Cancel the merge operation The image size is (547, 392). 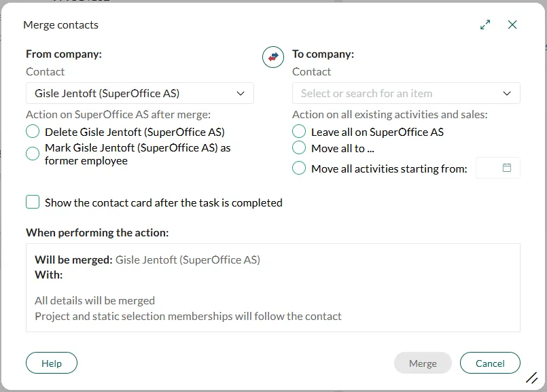(490, 363)
